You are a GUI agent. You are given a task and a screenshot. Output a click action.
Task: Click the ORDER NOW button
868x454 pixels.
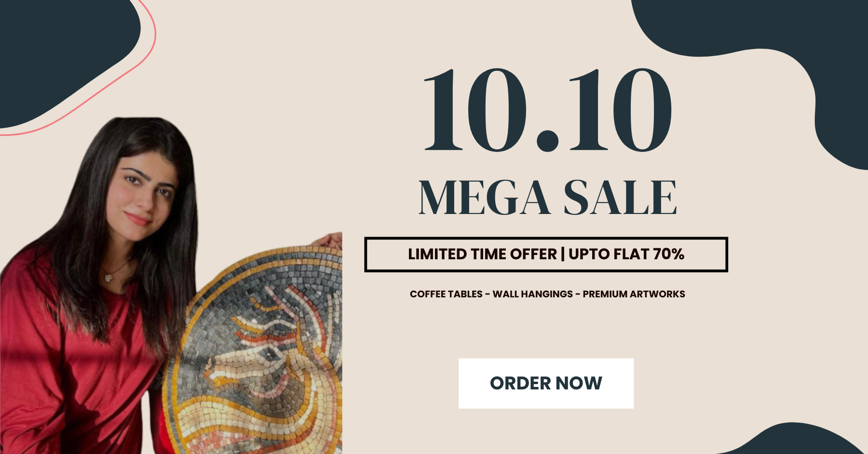546,383
